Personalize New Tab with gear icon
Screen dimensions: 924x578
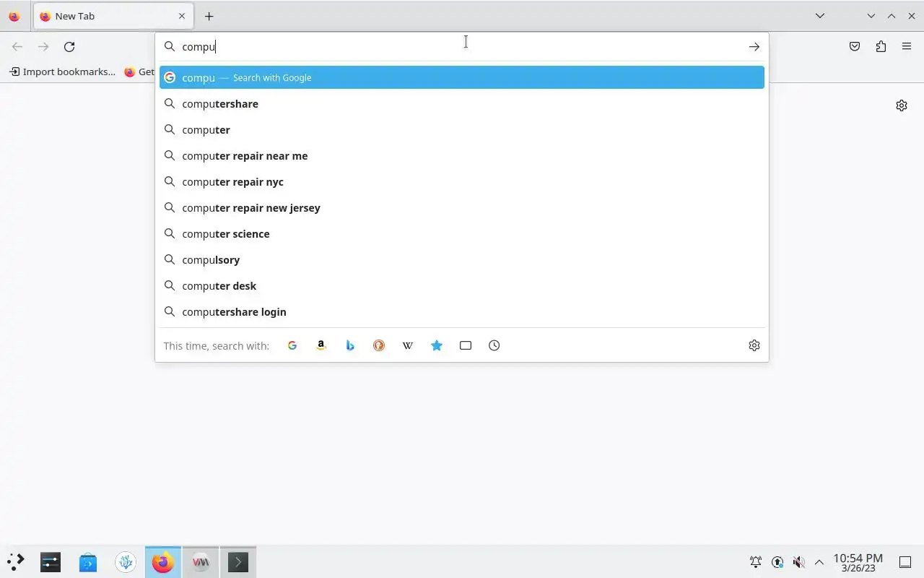tap(902, 105)
